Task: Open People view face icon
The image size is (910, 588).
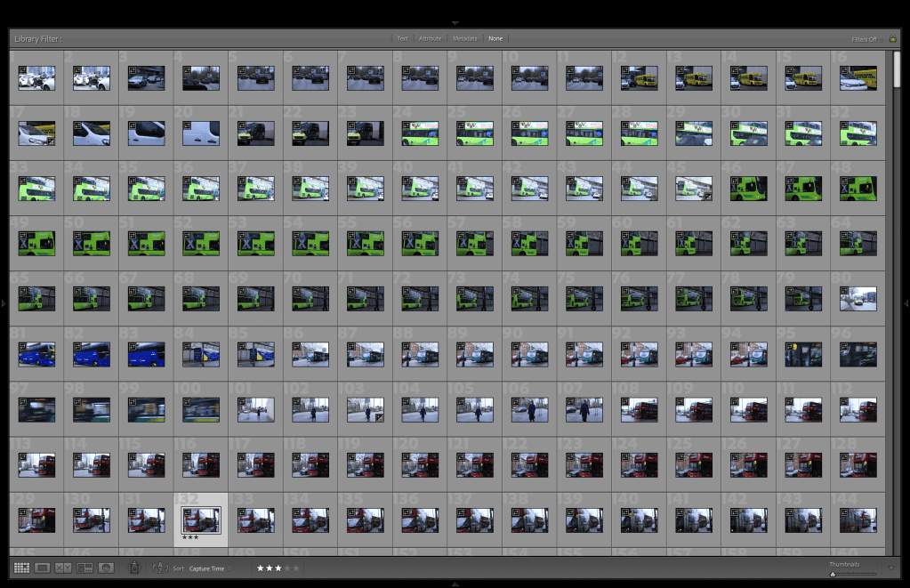Action: pos(106,568)
